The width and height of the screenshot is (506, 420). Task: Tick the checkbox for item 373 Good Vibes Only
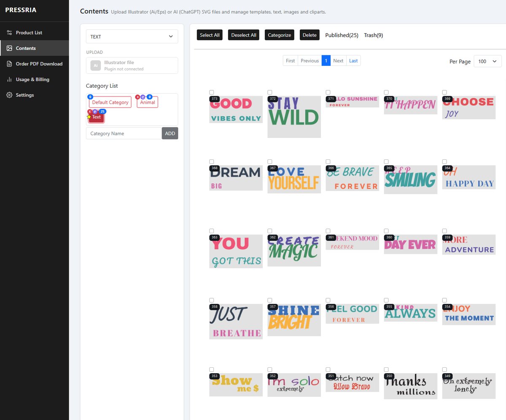pyautogui.click(x=212, y=92)
